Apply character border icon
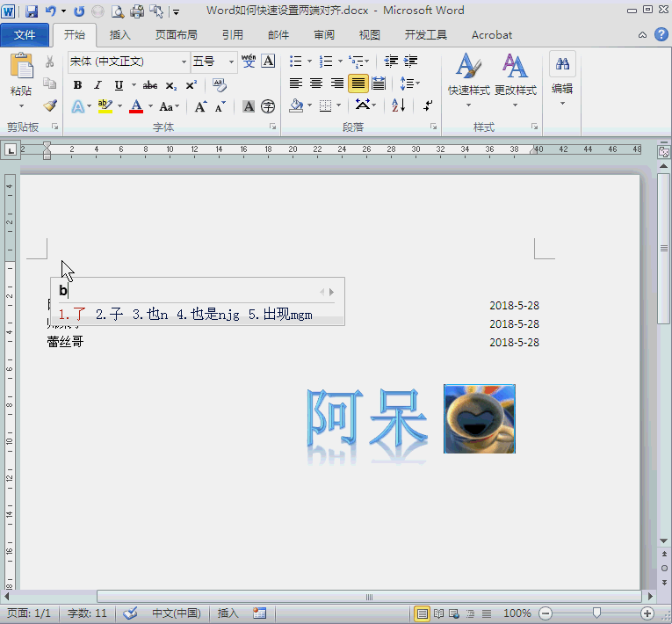672x624 pixels. [268, 61]
